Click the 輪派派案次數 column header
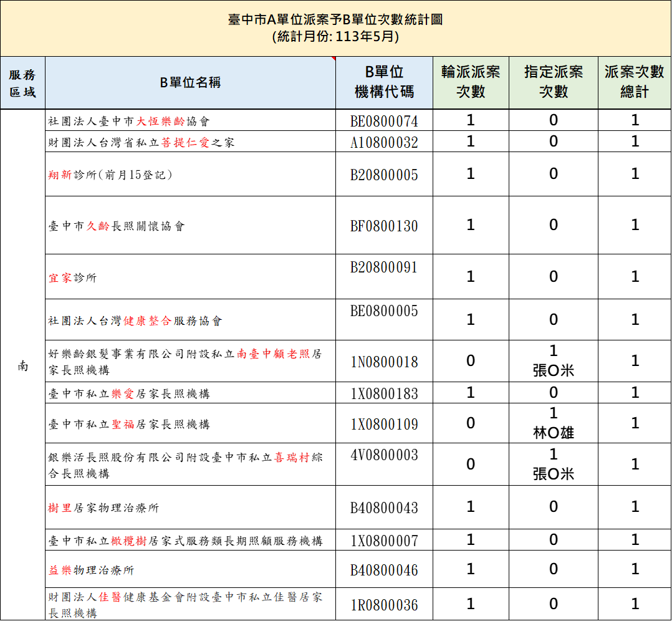Image resolution: width=672 pixels, height=621 pixels. [x=471, y=83]
